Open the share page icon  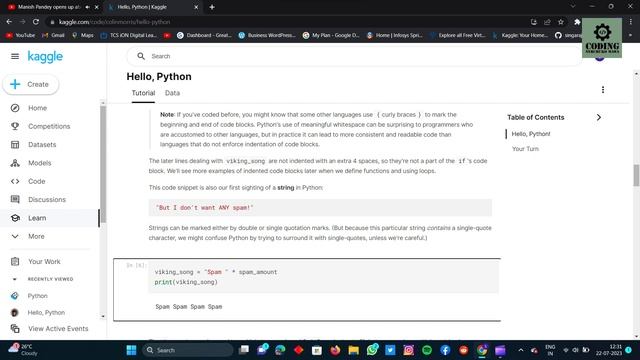pos(547,22)
